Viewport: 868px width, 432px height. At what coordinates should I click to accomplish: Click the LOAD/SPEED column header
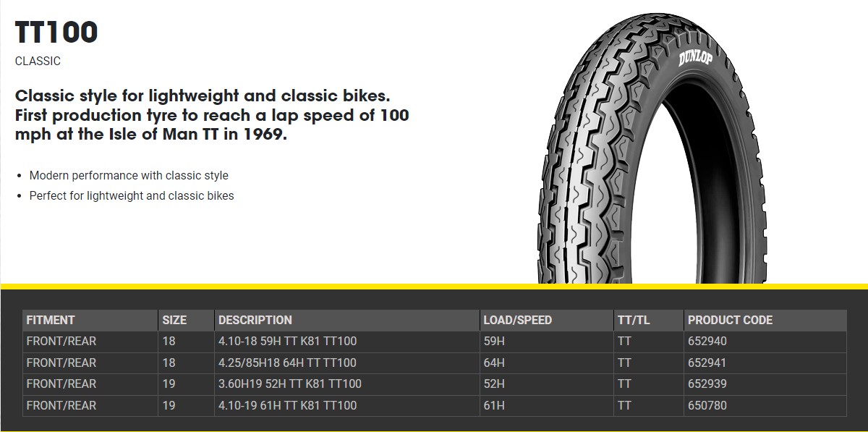517,320
